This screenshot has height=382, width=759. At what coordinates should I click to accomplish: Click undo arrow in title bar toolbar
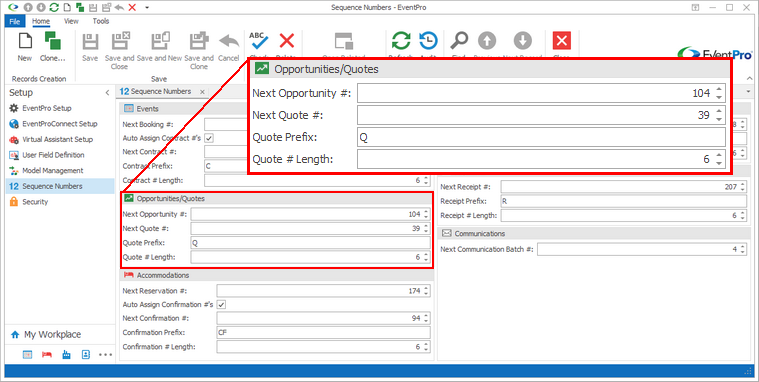click(x=119, y=7)
